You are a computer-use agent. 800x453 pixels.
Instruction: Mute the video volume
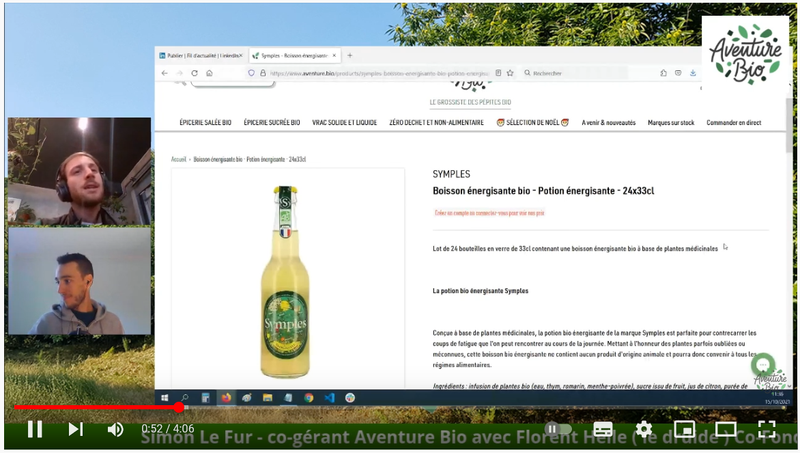(116, 429)
